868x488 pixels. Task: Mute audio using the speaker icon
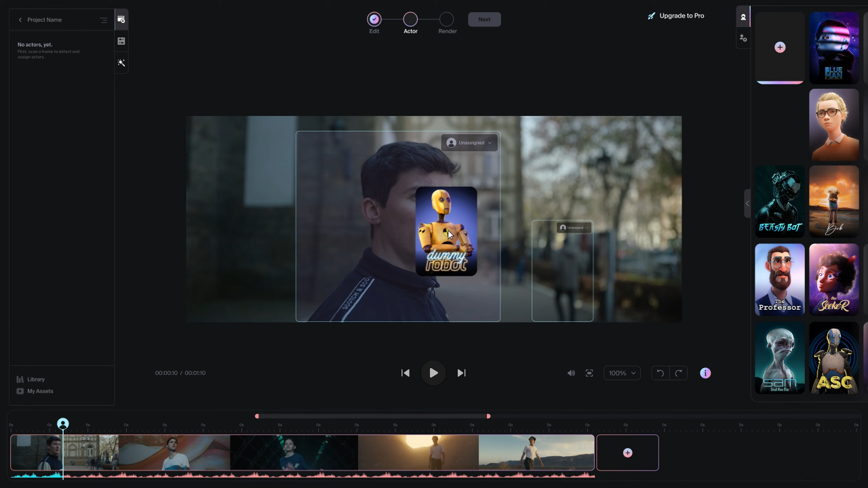[571, 373]
